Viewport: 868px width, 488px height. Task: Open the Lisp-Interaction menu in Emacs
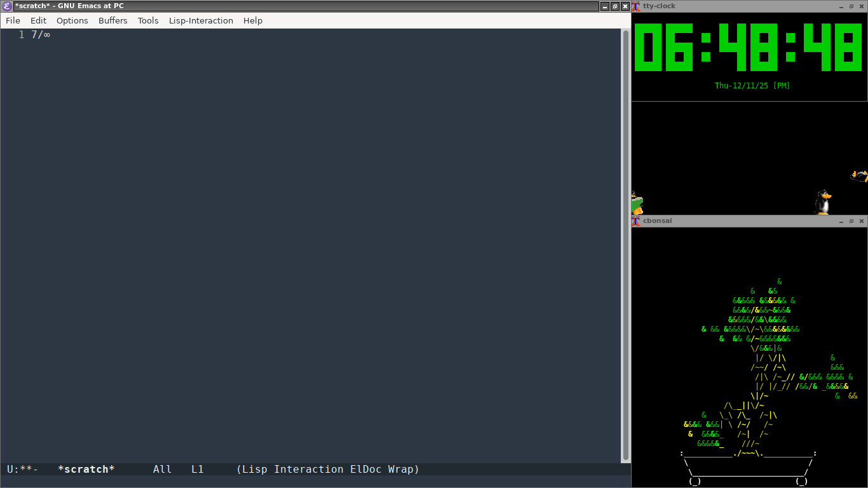201,20
